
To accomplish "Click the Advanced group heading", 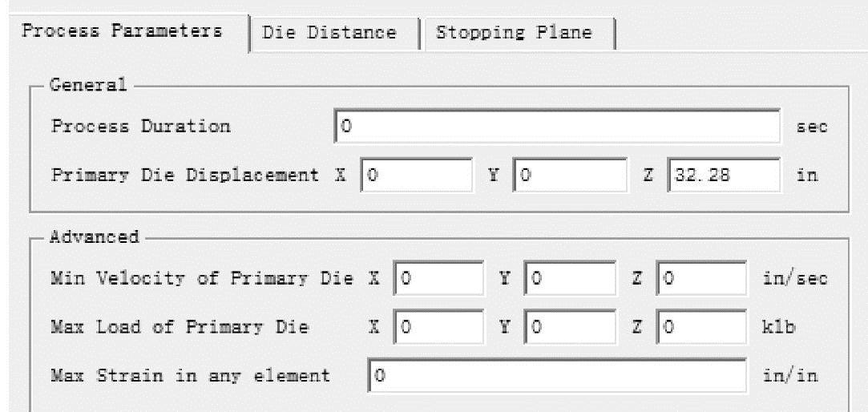I will pyautogui.click(x=95, y=237).
